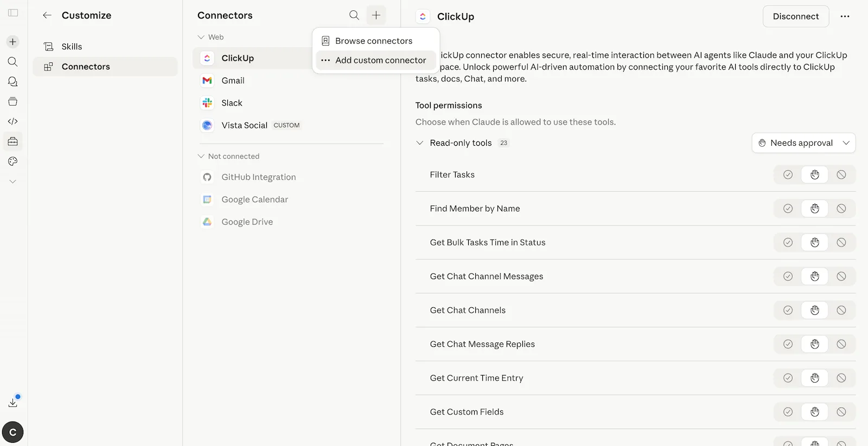
Task: Block Get Chat Message Replies
Action: coord(841,344)
